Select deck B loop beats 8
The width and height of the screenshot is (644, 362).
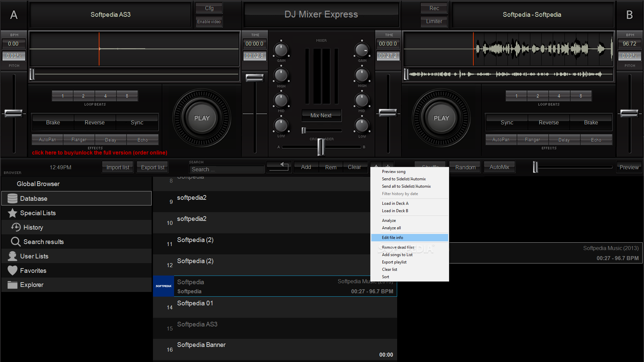[x=581, y=96]
